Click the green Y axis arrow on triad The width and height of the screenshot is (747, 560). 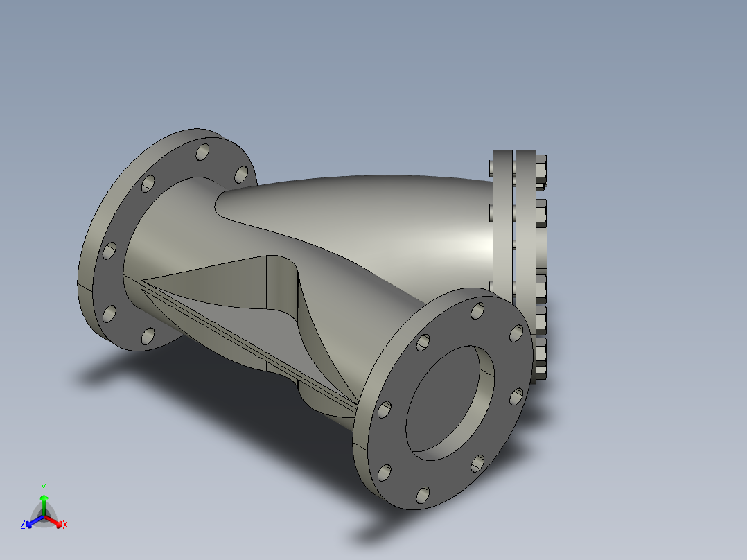(x=44, y=505)
